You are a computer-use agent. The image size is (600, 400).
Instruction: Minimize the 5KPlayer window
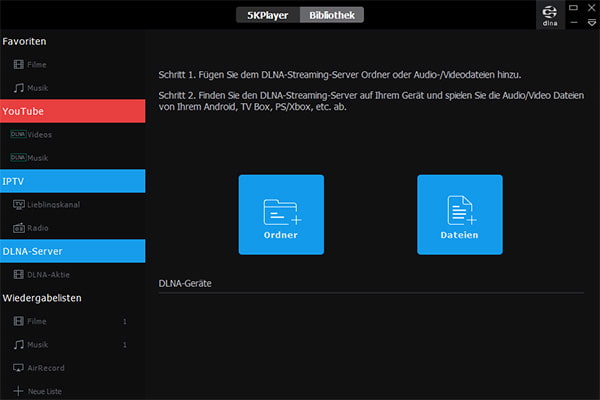[574, 23]
